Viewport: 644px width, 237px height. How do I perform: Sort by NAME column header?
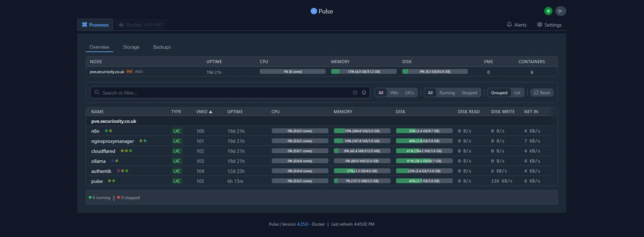tap(97, 112)
